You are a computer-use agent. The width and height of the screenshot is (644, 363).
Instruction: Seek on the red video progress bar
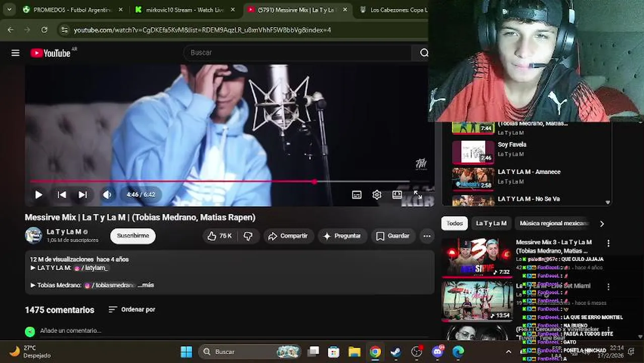pyautogui.click(x=220, y=181)
